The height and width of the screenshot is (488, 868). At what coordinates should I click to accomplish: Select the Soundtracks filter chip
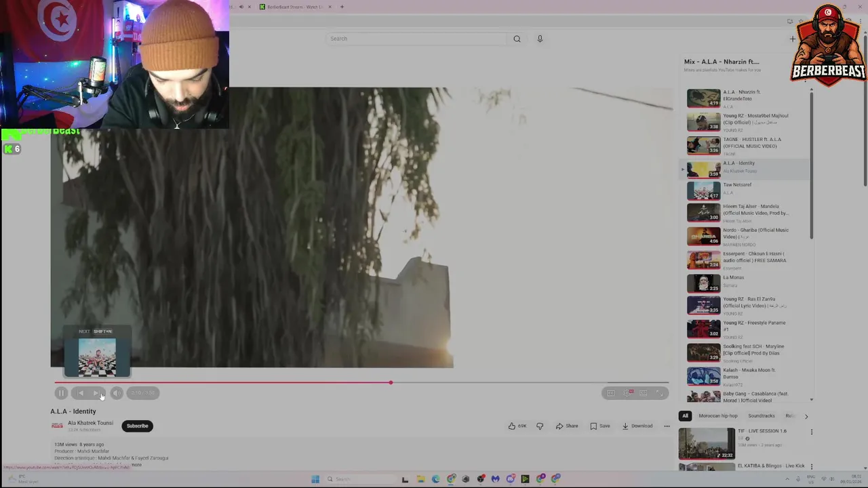pyautogui.click(x=762, y=416)
